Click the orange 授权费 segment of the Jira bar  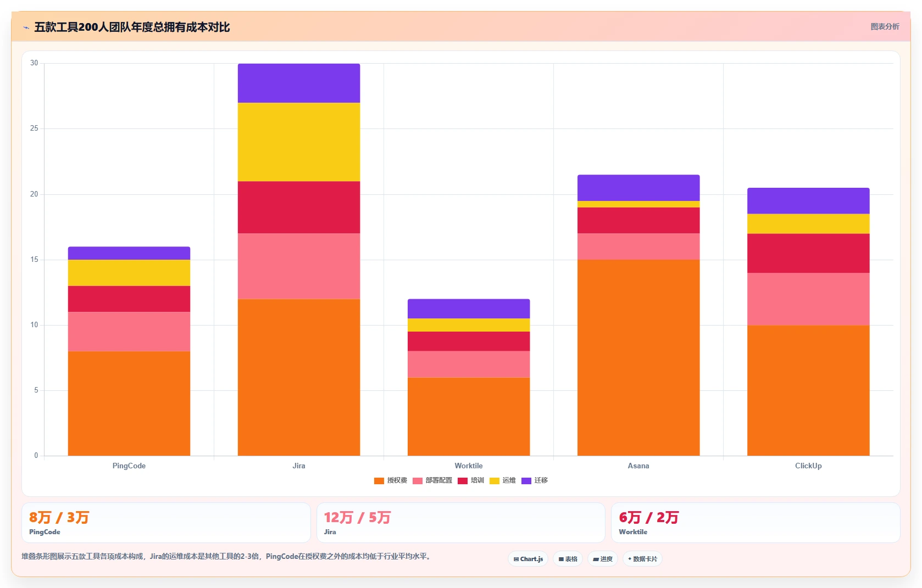299,377
